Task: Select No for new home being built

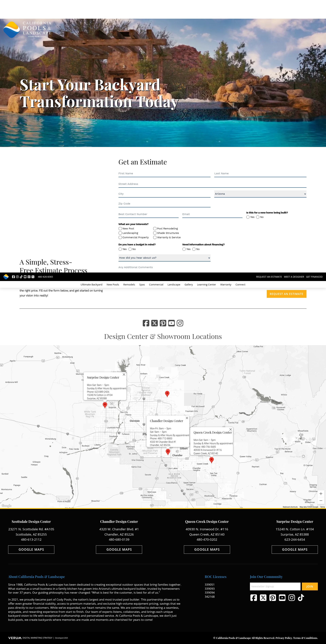Action: tap(258, 217)
